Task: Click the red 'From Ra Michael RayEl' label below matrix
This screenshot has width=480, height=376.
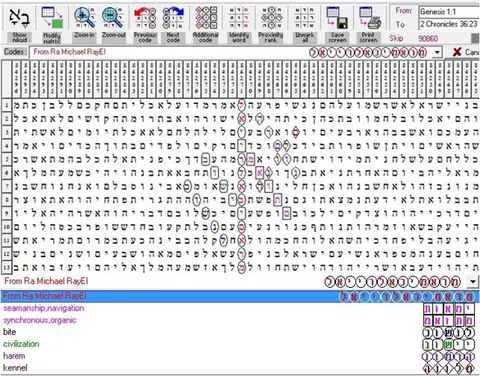Action: click(46, 281)
